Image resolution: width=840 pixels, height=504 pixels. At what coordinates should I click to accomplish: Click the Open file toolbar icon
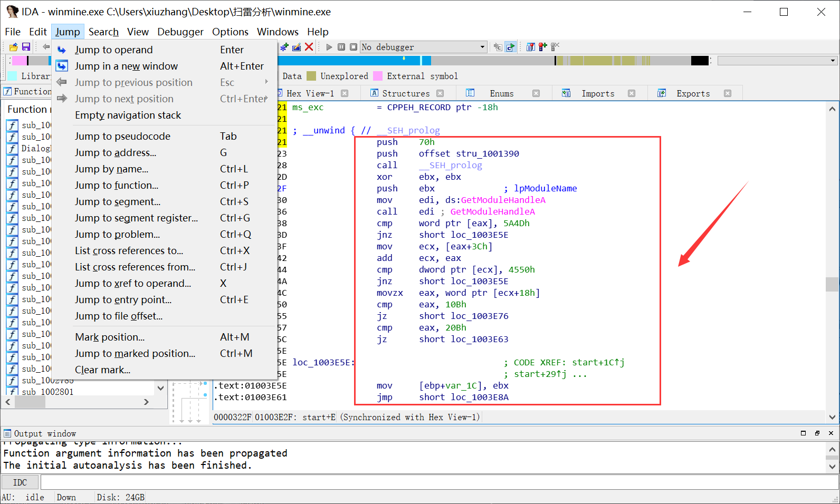(14, 47)
